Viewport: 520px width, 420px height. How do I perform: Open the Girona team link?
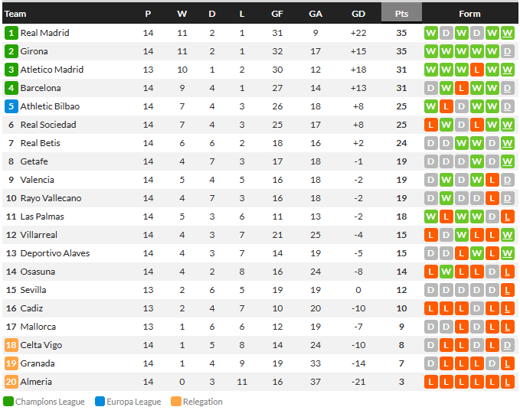coord(34,51)
